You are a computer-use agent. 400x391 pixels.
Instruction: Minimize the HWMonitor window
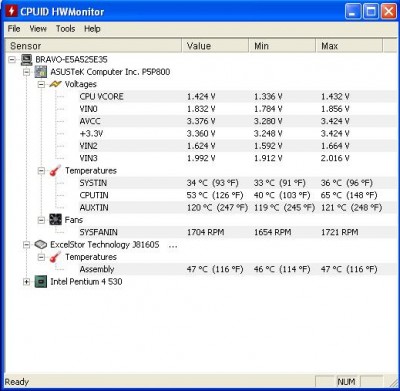353,12
